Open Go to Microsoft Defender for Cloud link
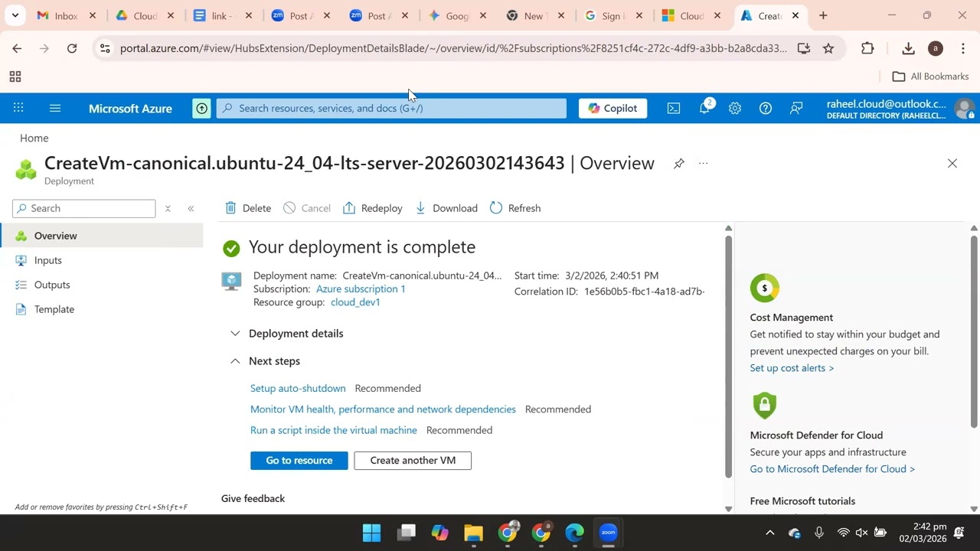980x551 pixels. click(832, 469)
